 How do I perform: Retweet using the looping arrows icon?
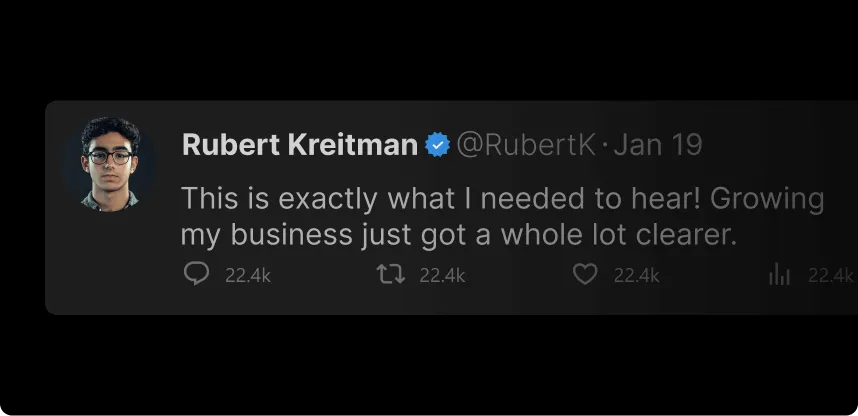click(391, 274)
